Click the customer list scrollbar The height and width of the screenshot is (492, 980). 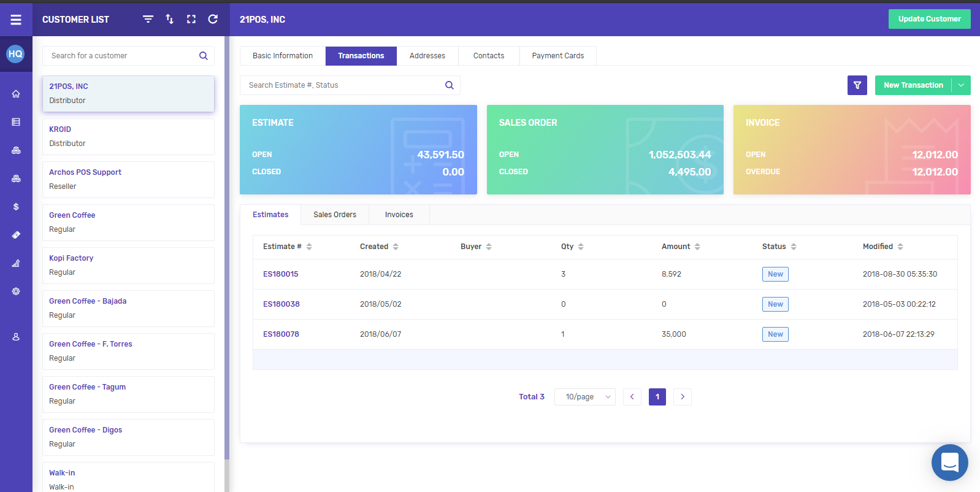pos(227,248)
